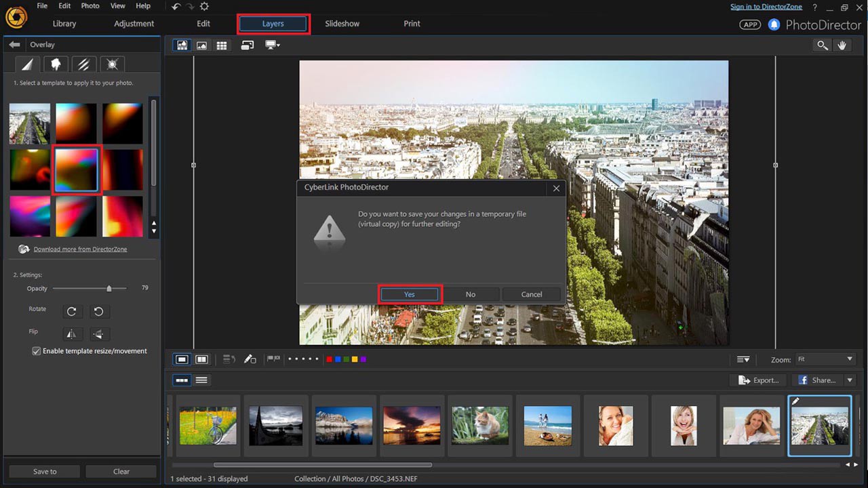This screenshot has height=488, width=868.
Task: Open the toolbar sort options dropdown
Action: pos(743,359)
